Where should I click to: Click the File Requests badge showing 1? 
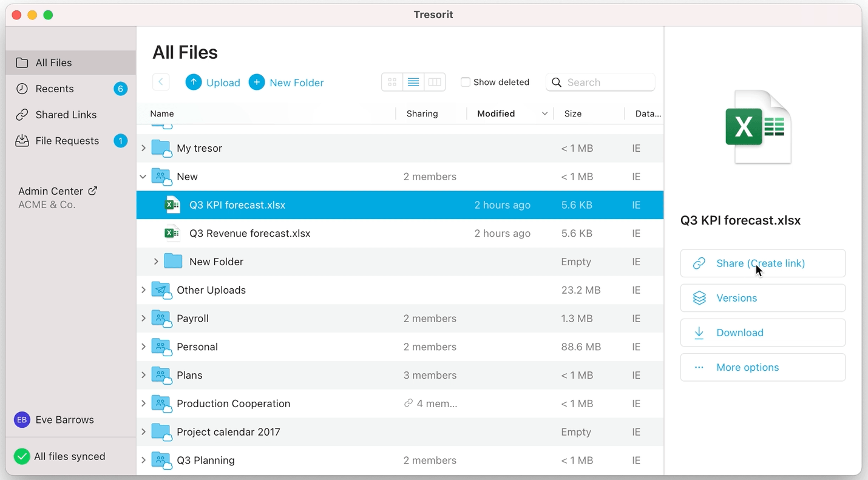tap(120, 141)
